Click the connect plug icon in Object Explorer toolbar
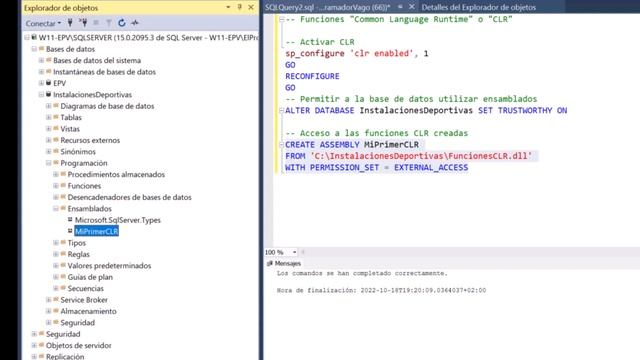This screenshot has width=640, height=360. click(x=70, y=23)
